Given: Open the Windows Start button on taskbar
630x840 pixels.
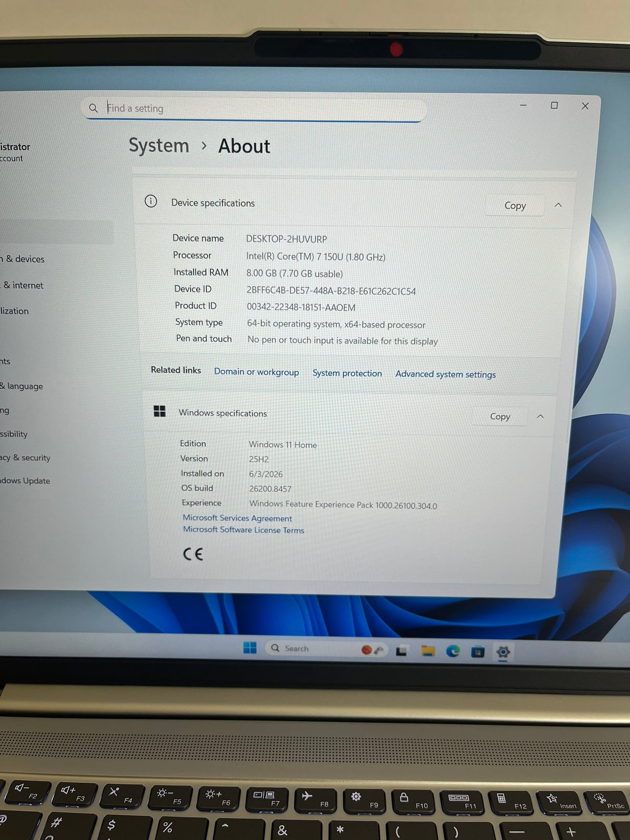Looking at the screenshot, I should pos(250,648).
